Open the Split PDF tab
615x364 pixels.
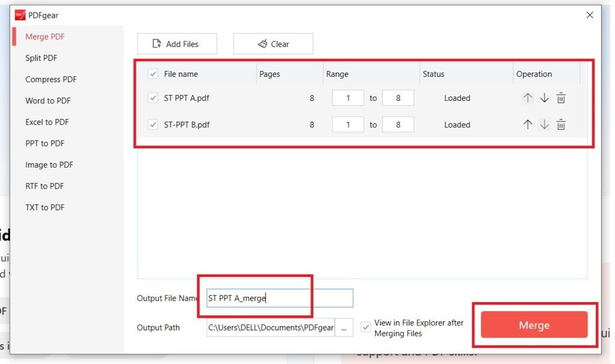click(x=41, y=58)
